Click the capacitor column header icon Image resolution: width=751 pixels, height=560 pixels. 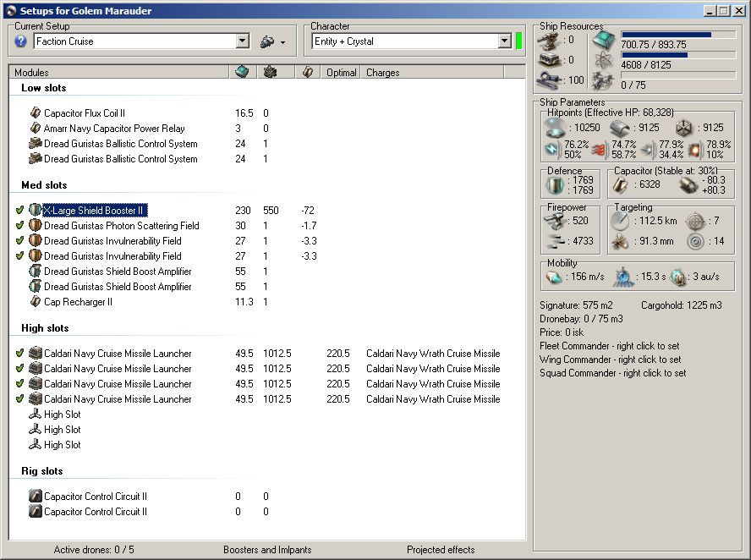[308, 73]
